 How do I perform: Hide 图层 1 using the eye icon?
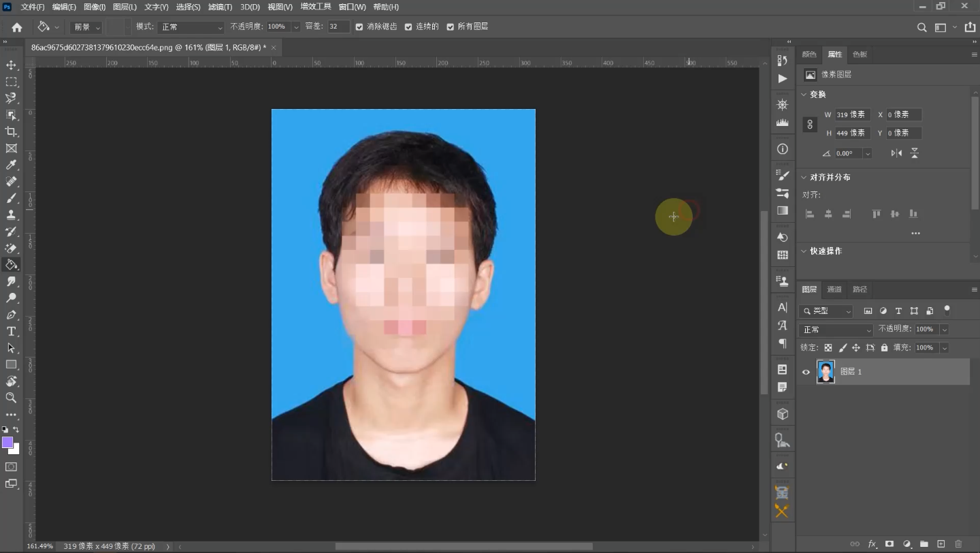click(806, 372)
